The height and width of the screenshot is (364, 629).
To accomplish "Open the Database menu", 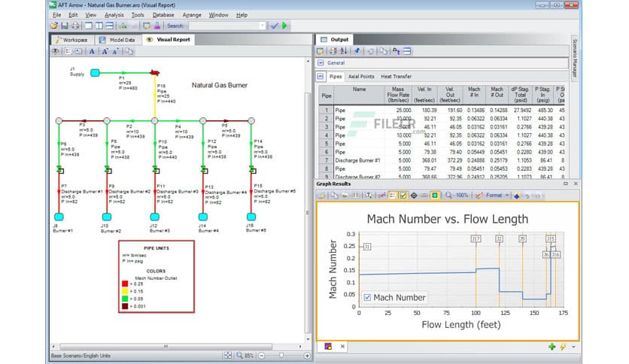I will click(x=163, y=15).
